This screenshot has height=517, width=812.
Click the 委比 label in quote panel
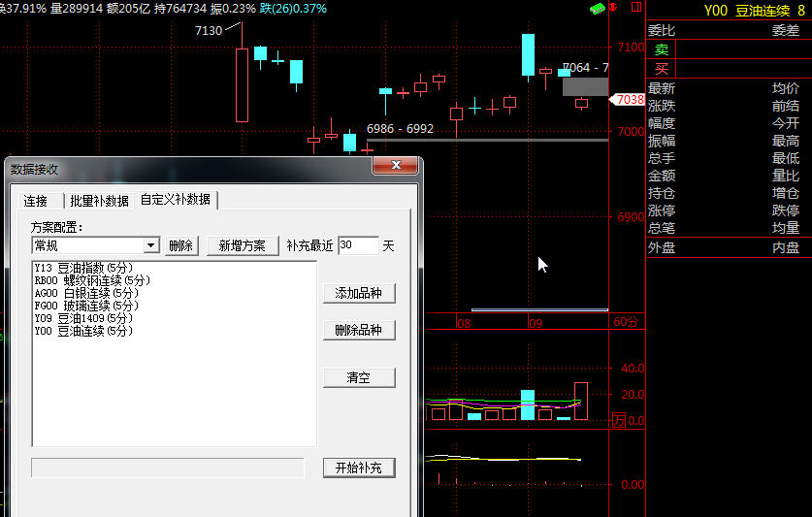662,31
